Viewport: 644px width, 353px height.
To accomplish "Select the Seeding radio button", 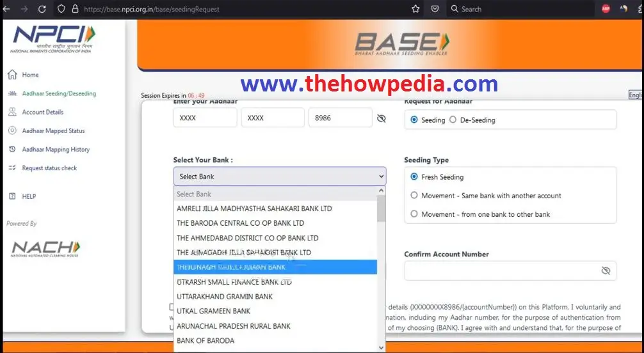I will point(414,120).
